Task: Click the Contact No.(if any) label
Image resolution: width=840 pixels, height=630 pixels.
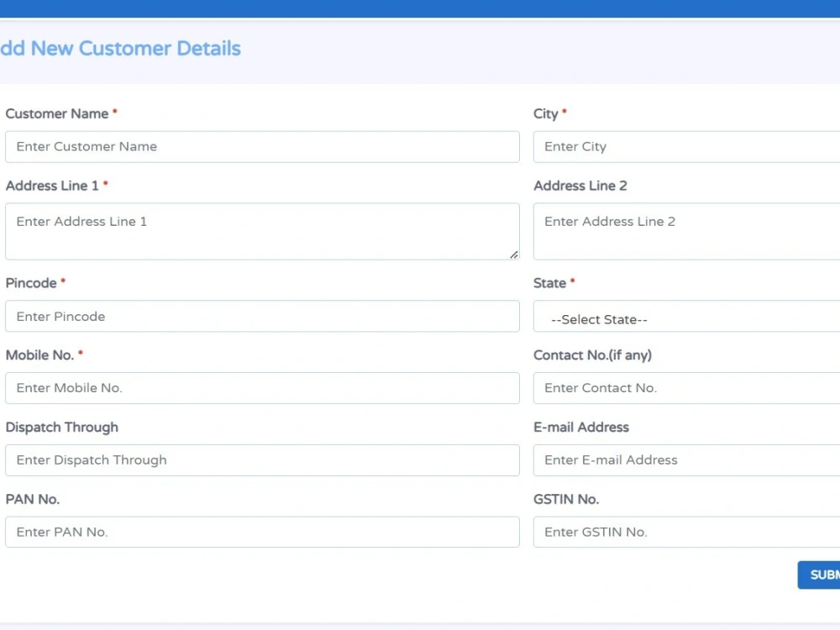Action: point(592,355)
